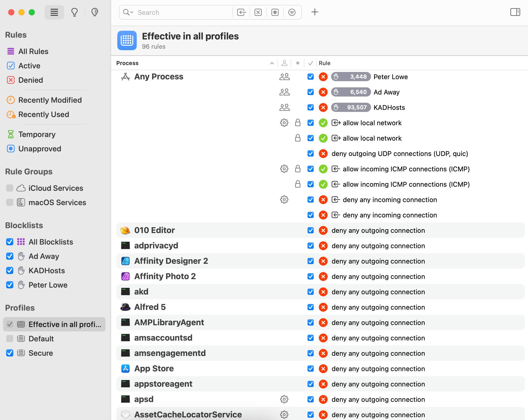This screenshot has width=528, height=420.
Task: Select the Secure profile
Action: (x=41, y=353)
